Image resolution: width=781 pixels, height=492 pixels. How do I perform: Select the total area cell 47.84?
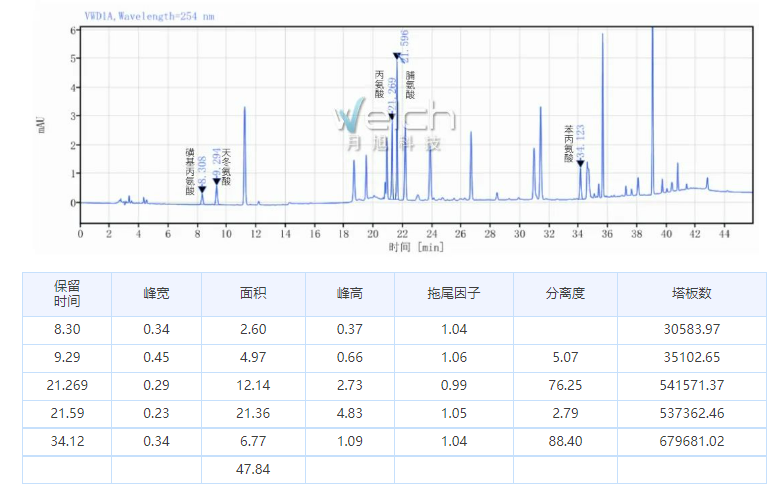(x=253, y=467)
